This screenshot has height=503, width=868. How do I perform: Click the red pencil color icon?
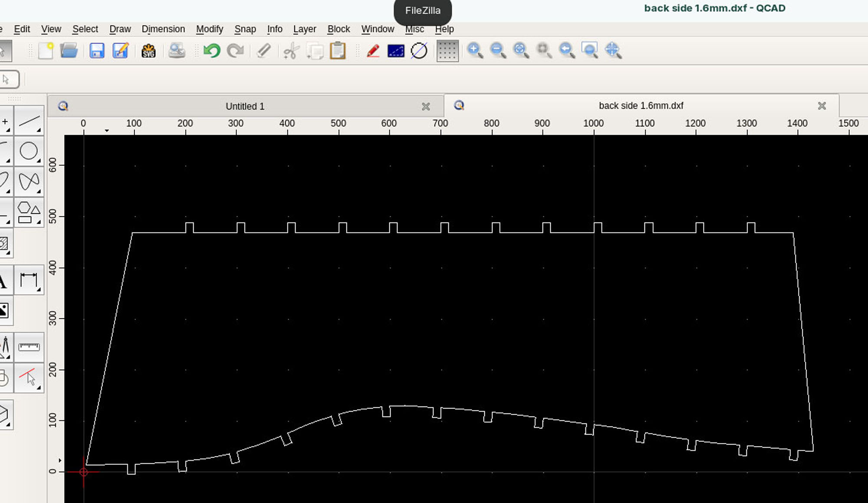click(373, 51)
